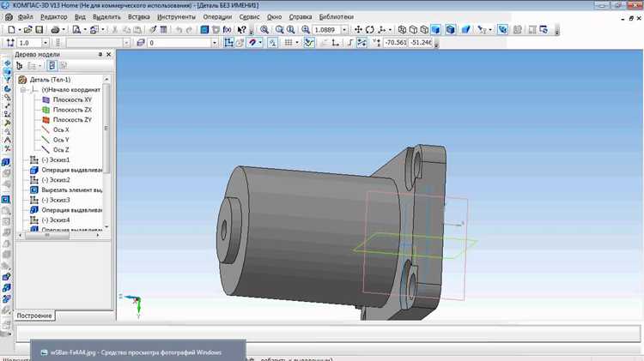Collapse the Начало координат tree node
This screenshot has width=644, height=361.
pos(23,89)
